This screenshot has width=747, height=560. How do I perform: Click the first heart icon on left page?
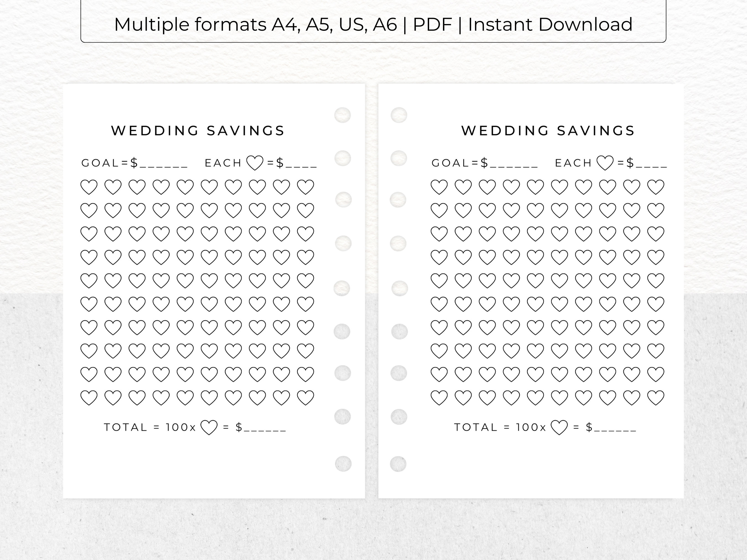tap(89, 187)
